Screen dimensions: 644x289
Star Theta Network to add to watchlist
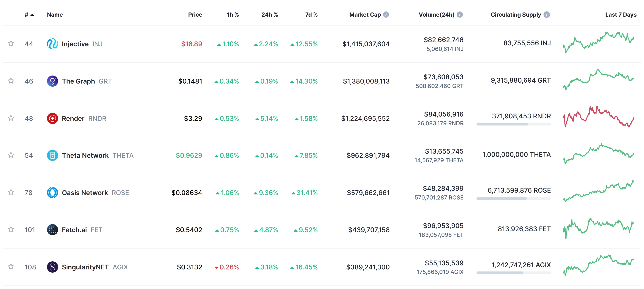pyautogui.click(x=11, y=155)
